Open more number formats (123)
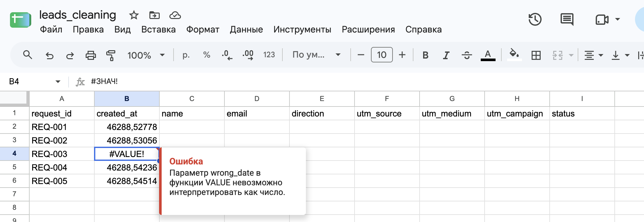Screen dimensions: 644x222 click(x=269, y=55)
